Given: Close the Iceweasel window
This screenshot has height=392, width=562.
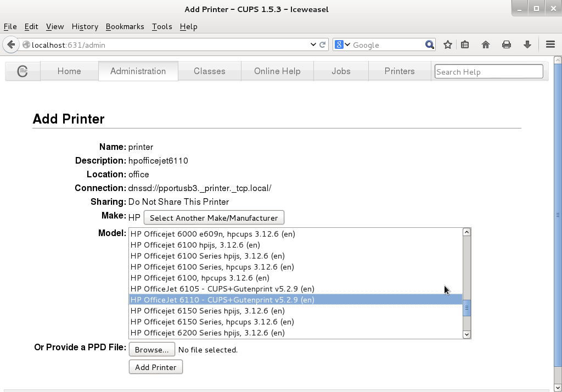Looking at the screenshot, I should pyautogui.click(x=553, y=9).
